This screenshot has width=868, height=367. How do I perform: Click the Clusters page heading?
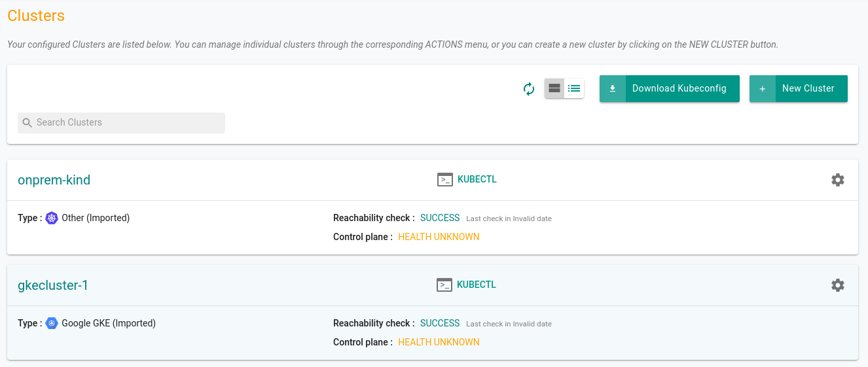click(36, 16)
